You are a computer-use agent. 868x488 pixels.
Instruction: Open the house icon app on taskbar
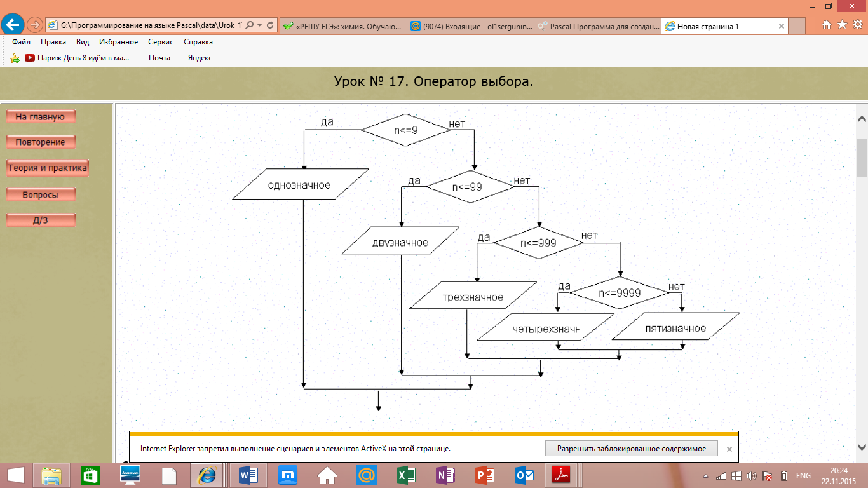(327, 475)
